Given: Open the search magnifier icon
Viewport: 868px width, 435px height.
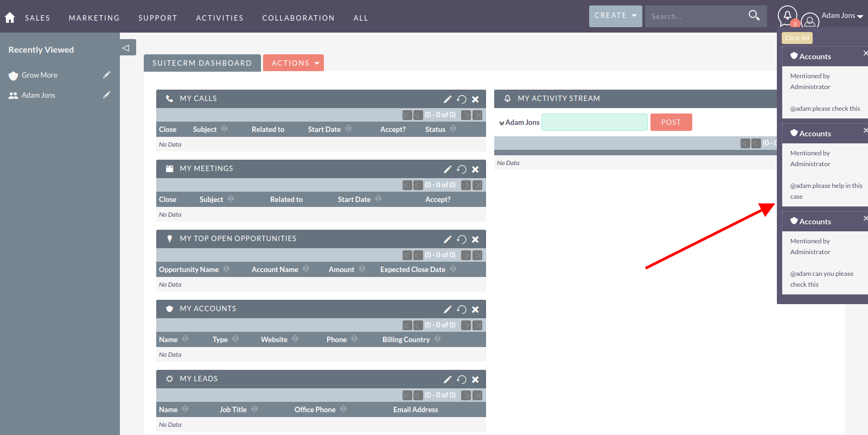Looking at the screenshot, I should tap(754, 16).
